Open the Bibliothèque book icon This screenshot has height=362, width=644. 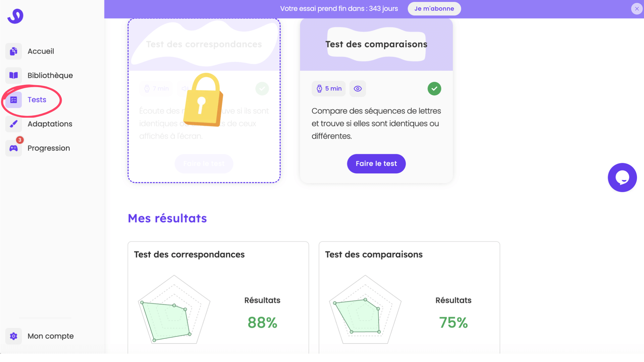pyautogui.click(x=13, y=75)
